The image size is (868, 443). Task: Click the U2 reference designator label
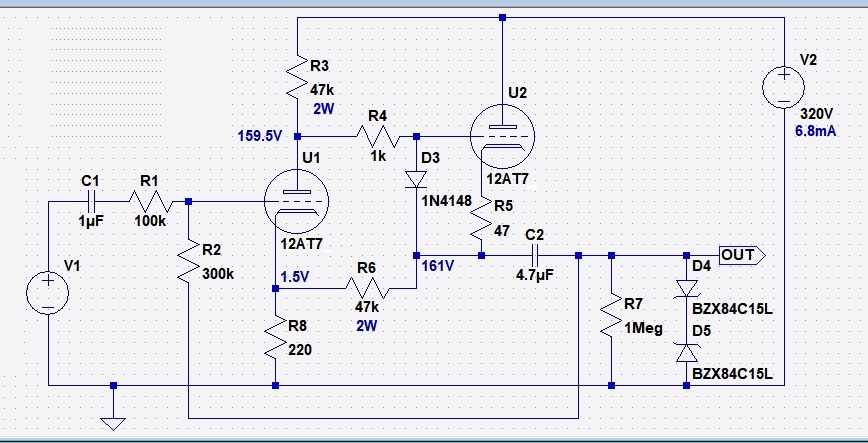pyautogui.click(x=518, y=92)
